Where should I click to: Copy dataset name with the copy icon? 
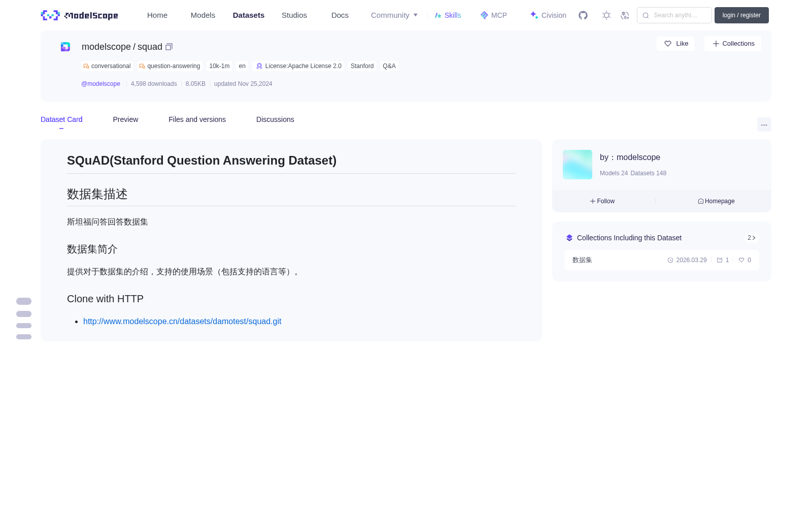point(169,47)
